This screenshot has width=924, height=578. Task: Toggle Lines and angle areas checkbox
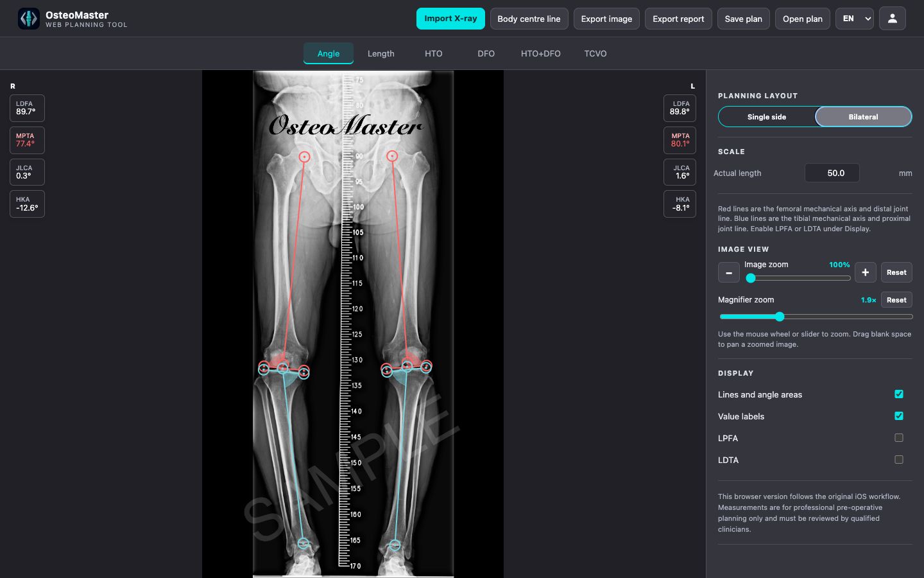coord(898,394)
